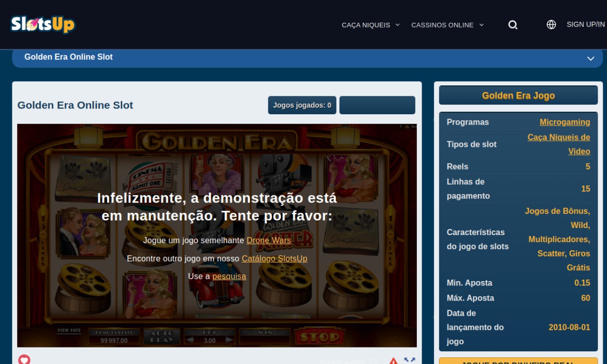Click the slot features list with Jogos de Bônus
Viewport: 607px width, 364px height.
(x=557, y=239)
